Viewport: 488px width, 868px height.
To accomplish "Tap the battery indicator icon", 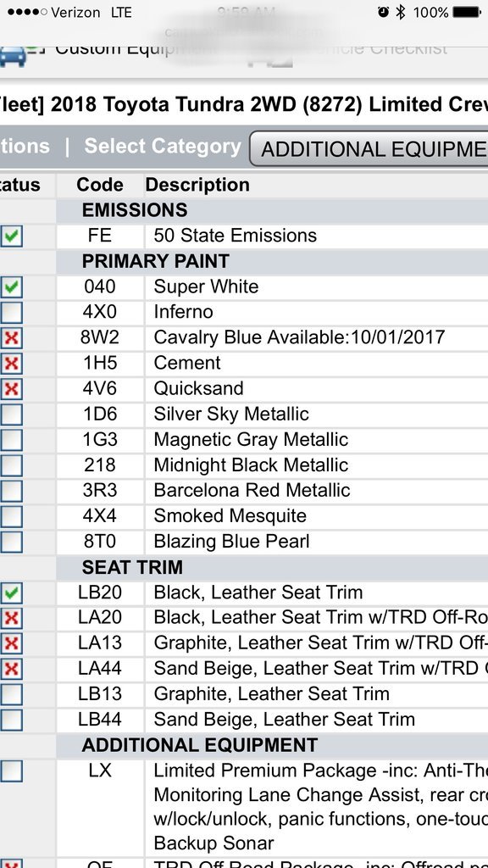I will [467, 12].
